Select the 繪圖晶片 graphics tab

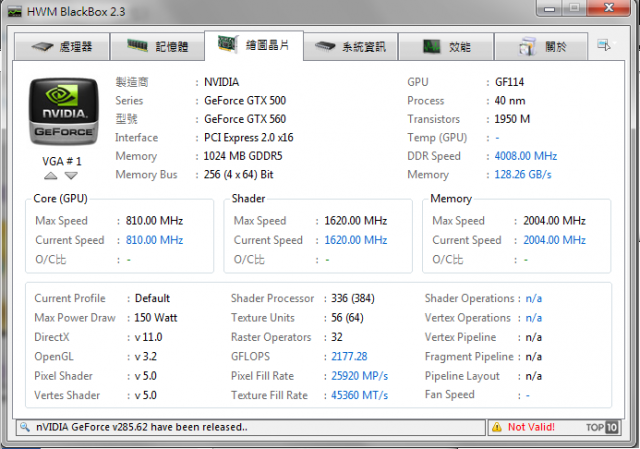coord(254,45)
